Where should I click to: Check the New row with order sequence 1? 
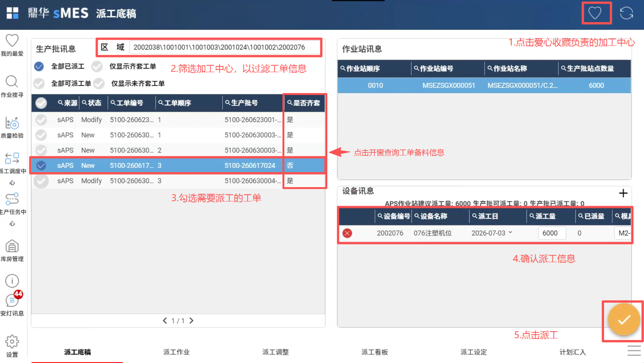[41, 135]
